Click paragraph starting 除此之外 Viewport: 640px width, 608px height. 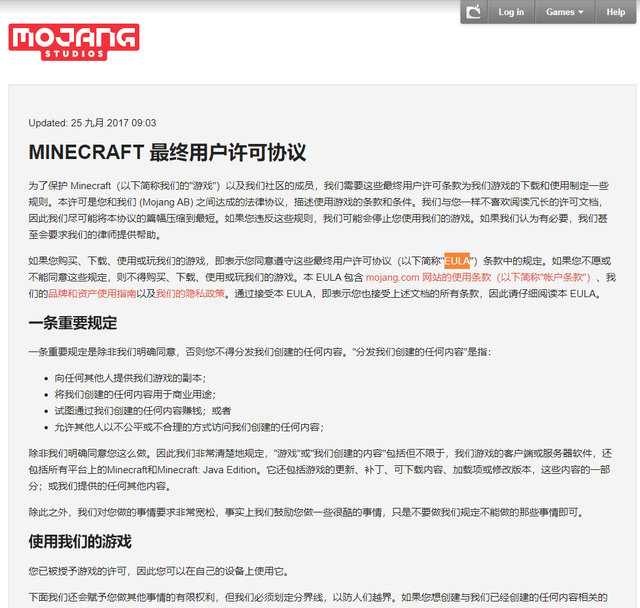coord(307,512)
